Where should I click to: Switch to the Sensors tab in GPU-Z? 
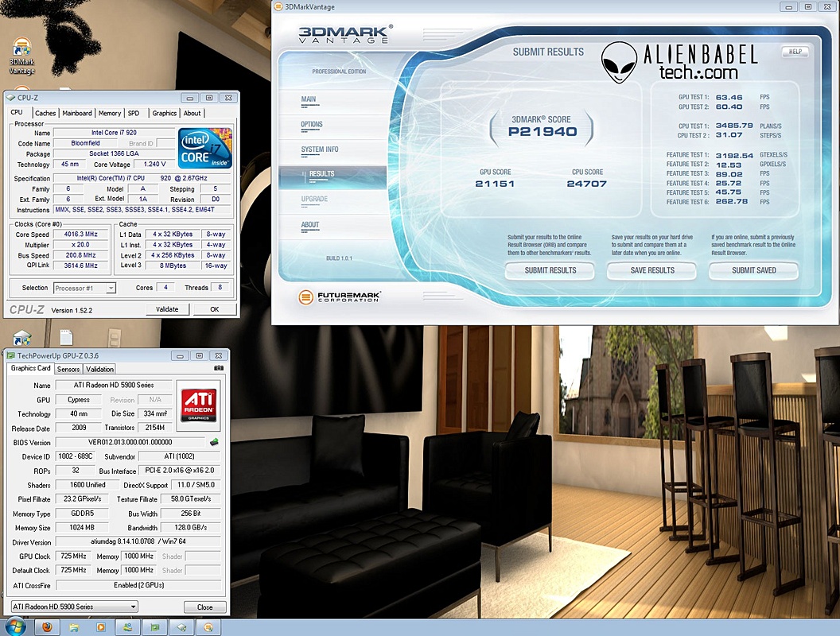68,368
